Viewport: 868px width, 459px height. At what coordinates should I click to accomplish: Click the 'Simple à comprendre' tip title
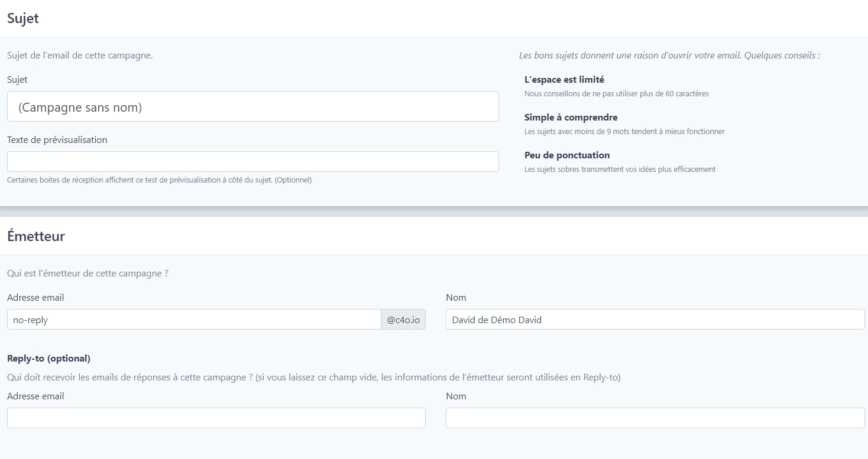571,118
